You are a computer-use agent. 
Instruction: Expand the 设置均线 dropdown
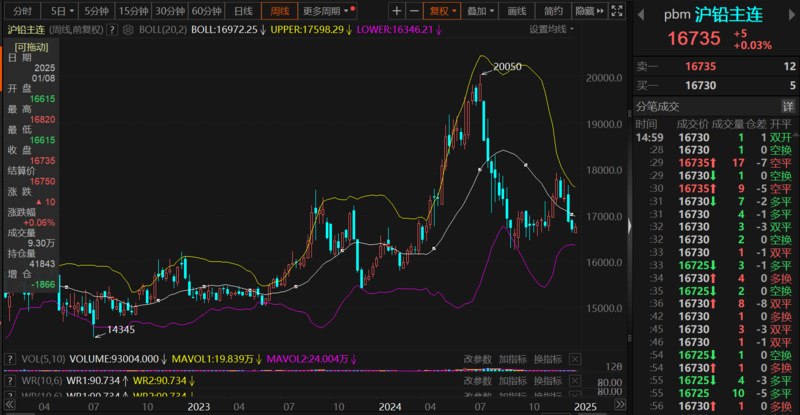click(551, 30)
